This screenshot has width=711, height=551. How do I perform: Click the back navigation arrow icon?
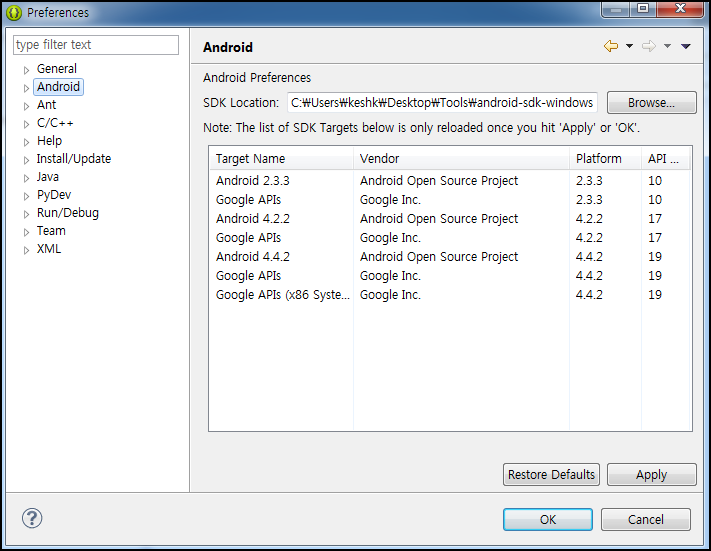pos(611,46)
